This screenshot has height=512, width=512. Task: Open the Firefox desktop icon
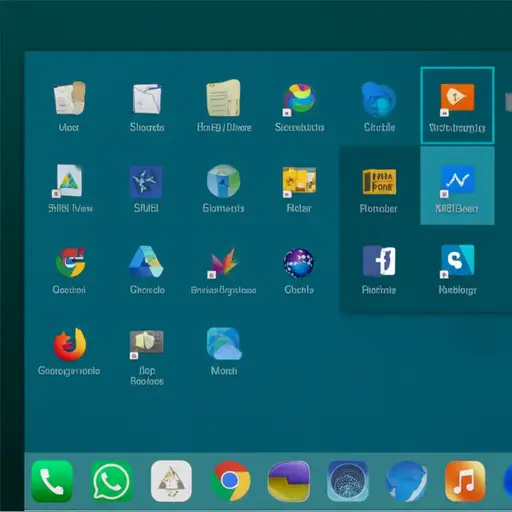(70, 345)
